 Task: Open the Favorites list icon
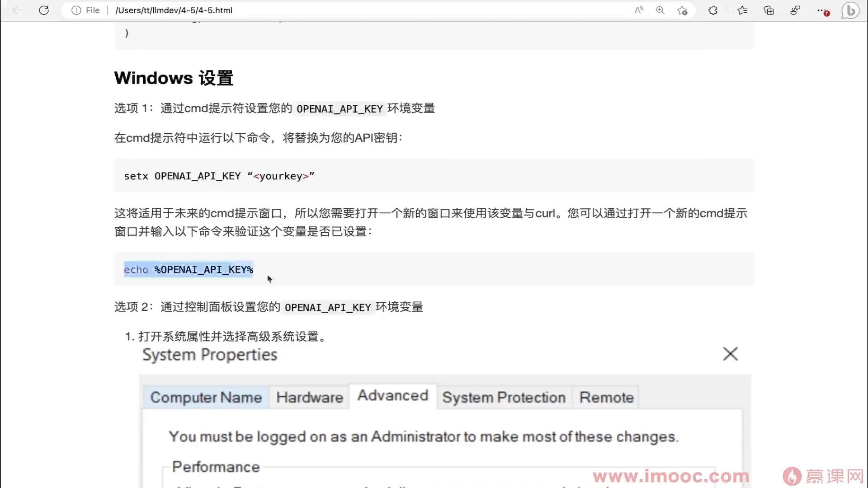pyautogui.click(x=742, y=10)
